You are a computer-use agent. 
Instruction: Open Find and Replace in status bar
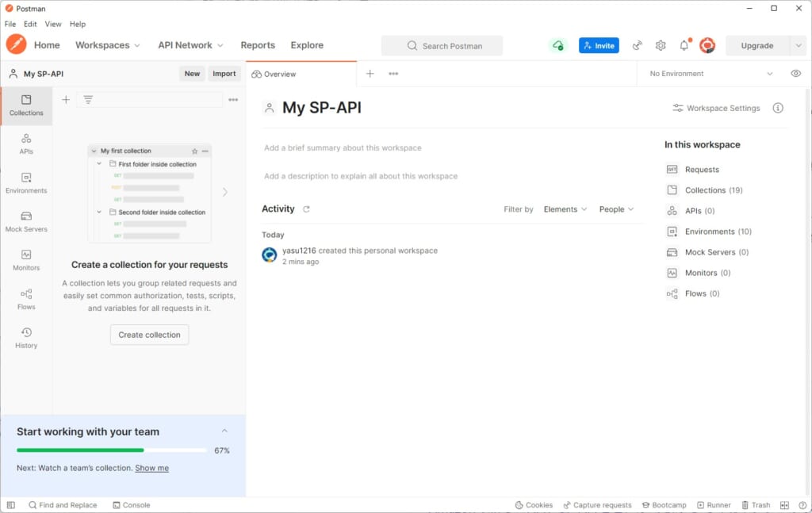point(63,505)
